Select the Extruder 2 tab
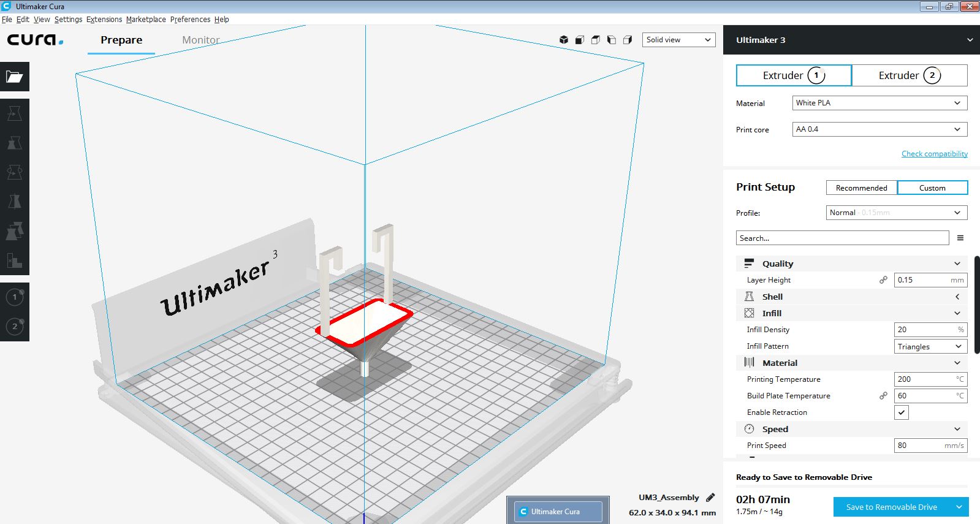This screenshot has width=980, height=524. (910, 75)
